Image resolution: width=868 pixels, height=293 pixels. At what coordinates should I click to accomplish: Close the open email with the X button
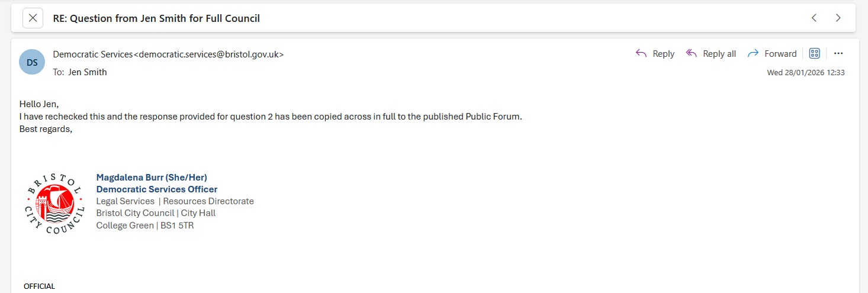click(33, 18)
